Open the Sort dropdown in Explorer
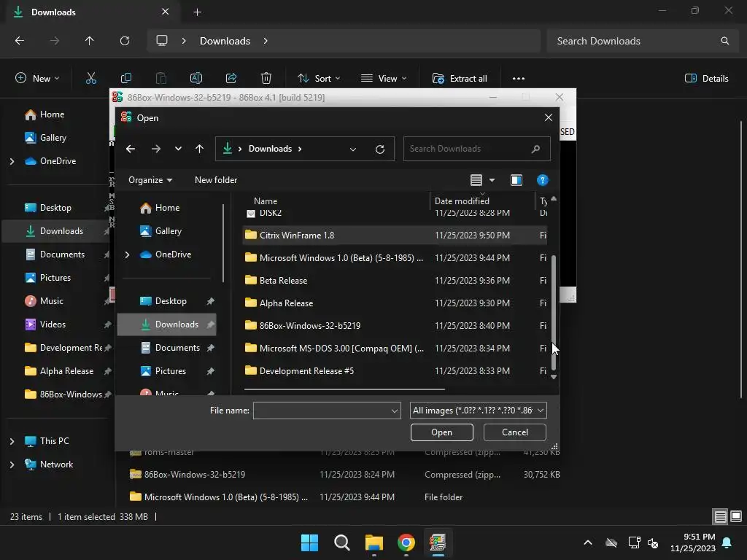Image resolution: width=747 pixels, height=560 pixels. [318, 79]
